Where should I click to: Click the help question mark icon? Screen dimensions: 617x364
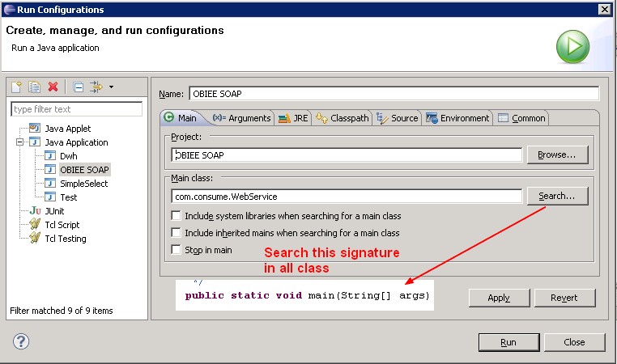[x=21, y=341]
